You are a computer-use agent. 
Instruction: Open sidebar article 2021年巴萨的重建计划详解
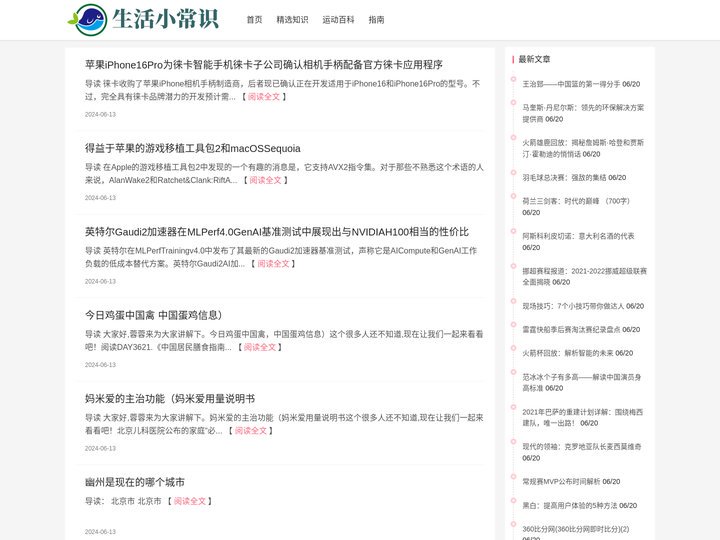582,417
